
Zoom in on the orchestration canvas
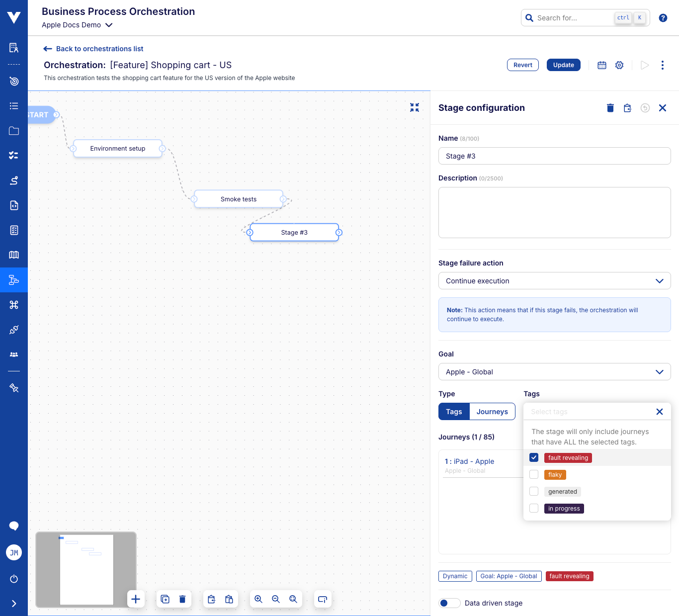pyautogui.click(x=258, y=599)
